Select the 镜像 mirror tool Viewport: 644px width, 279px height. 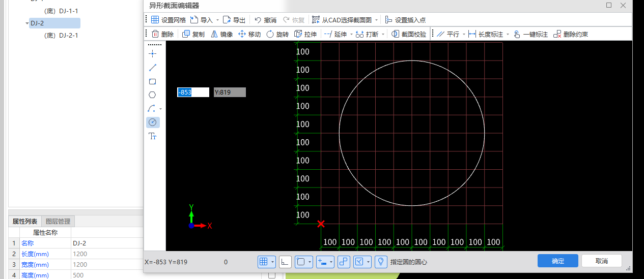(x=221, y=34)
